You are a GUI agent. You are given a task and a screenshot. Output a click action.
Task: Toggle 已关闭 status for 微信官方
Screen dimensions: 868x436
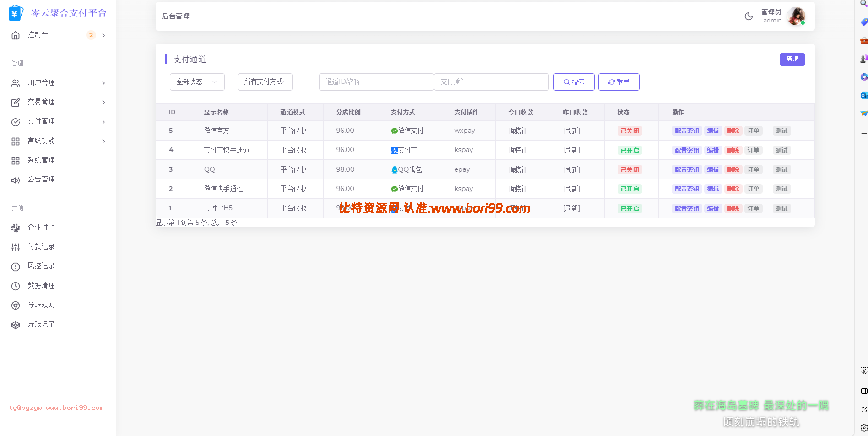pyautogui.click(x=629, y=131)
